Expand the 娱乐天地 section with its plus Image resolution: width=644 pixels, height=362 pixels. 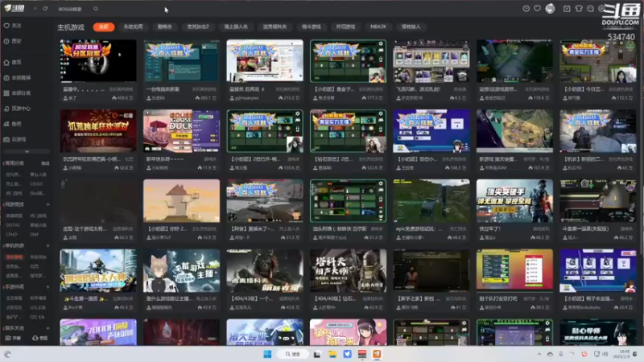[47, 328]
